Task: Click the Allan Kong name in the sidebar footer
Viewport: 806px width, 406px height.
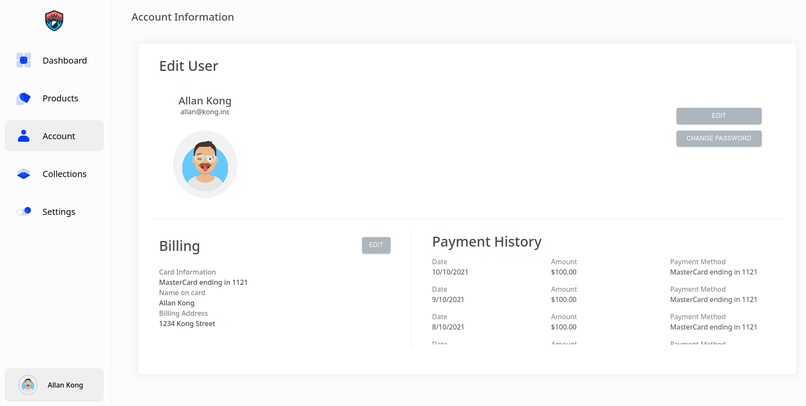Action: 65,385
